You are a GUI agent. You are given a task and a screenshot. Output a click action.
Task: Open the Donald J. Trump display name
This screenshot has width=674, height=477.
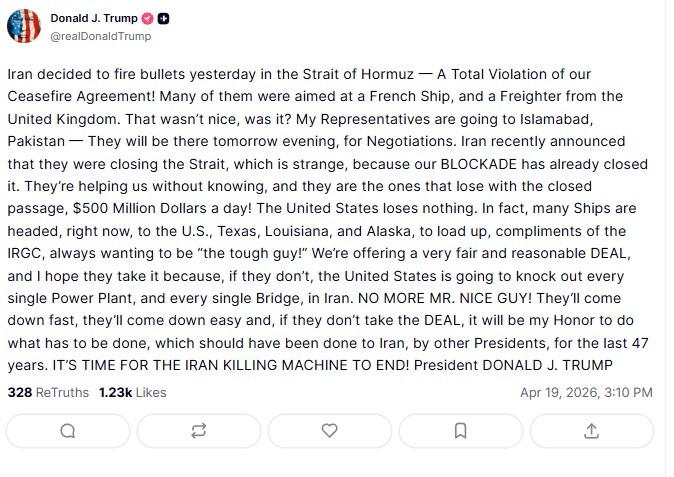coord(93,18)
